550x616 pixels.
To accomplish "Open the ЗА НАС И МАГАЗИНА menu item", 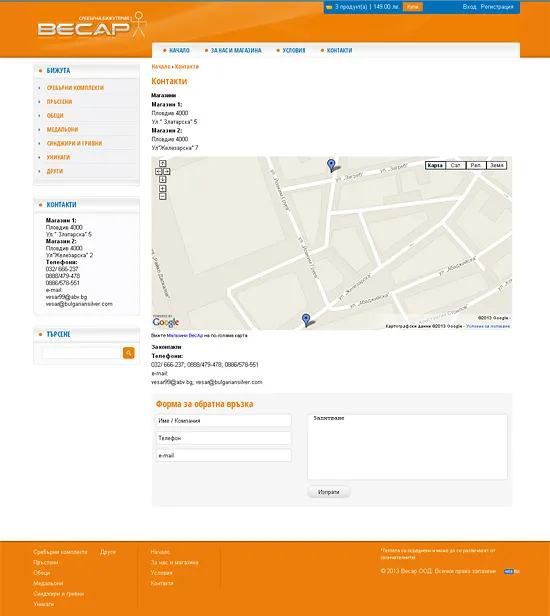I will coord(236,50).
